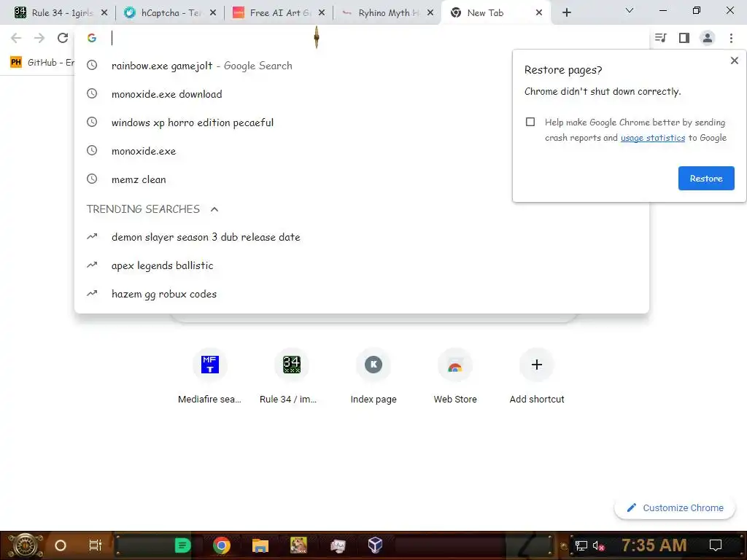Screen dimensions: 747x560
Task: Select suggestion windows xp horro edition pecaeful
Action: pyautogui.click(x=362, y=122)
